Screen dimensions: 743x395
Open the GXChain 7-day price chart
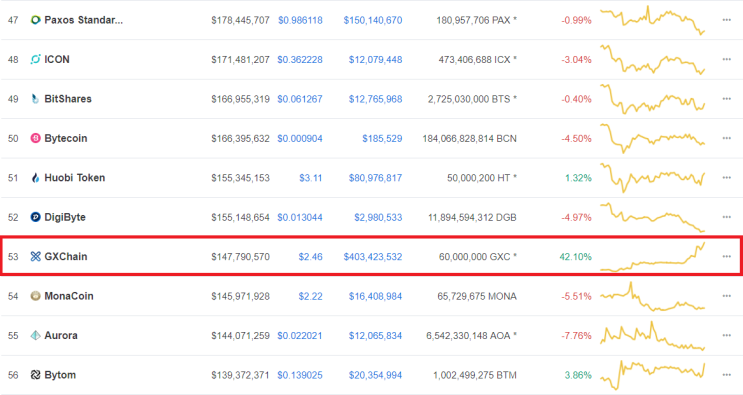[x=652, y=257]
